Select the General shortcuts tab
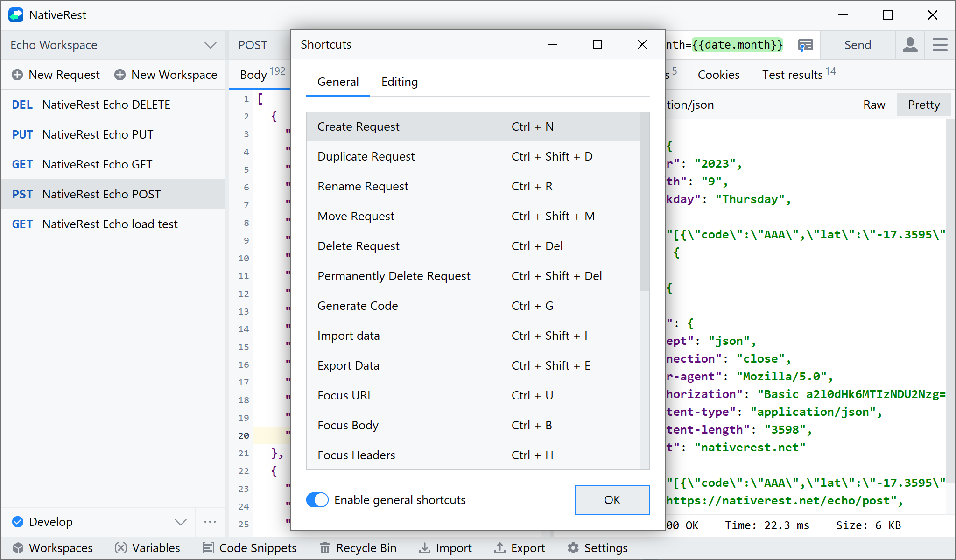Screen dimensions: 956x560 338,82
